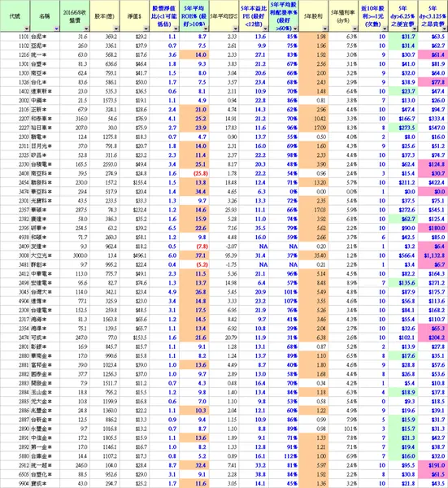Image resolution: width=448 pixels, height=488 pixels.
Task: Select stock code cell 2412
Action: pyautogui.click(x=15, y=274)
